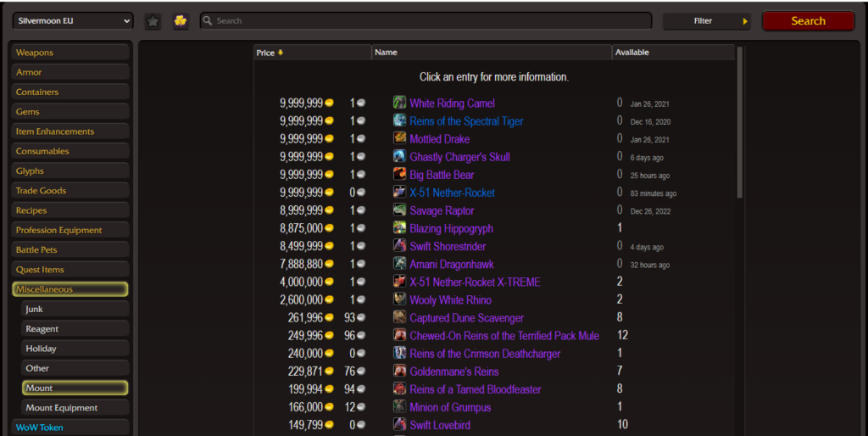Select the Glyphs category
The image size is (868, 436).
click(70, 170)
